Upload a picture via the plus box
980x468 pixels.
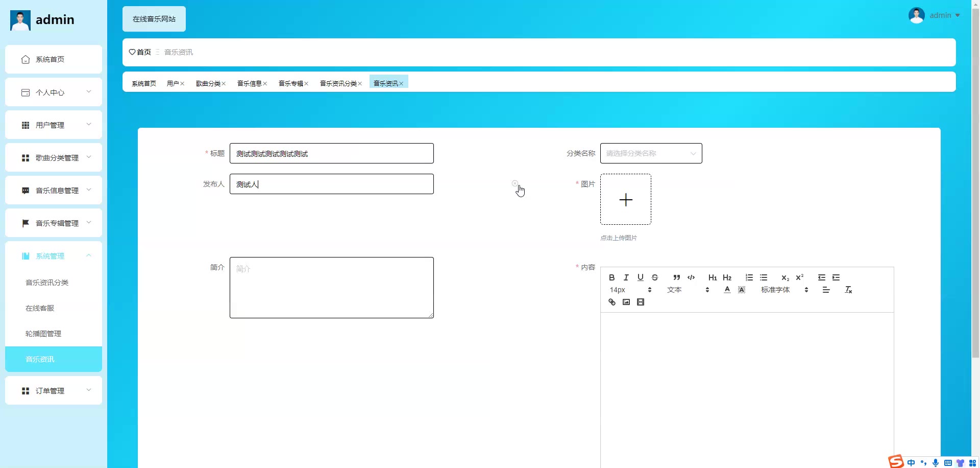(x=626, y=199)
